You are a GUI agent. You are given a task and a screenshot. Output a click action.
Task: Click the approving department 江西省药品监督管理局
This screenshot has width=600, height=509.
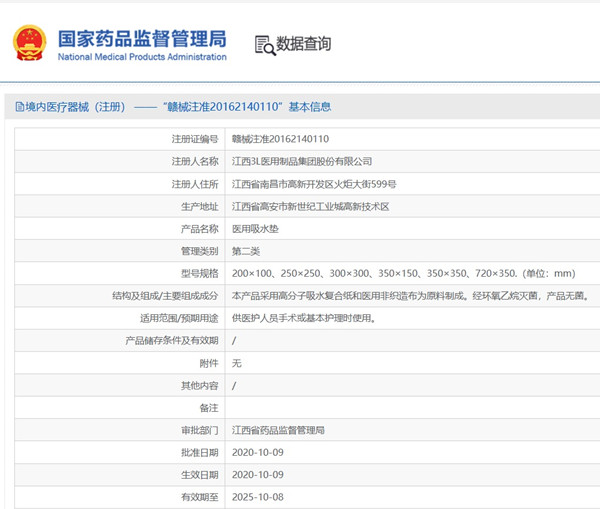(278, 430)
